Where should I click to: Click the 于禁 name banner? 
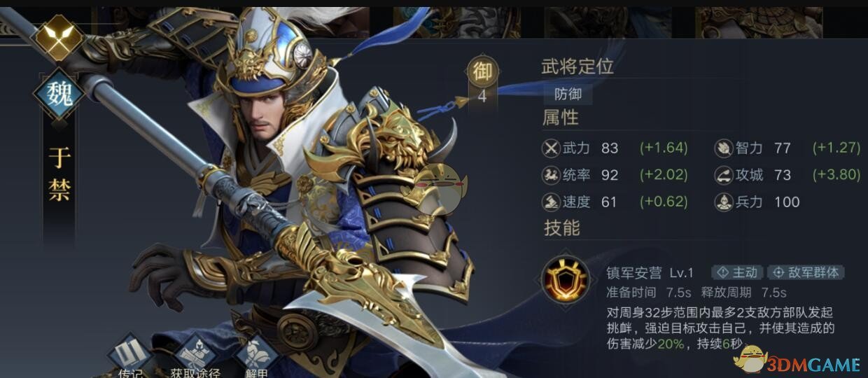[59, 175]
